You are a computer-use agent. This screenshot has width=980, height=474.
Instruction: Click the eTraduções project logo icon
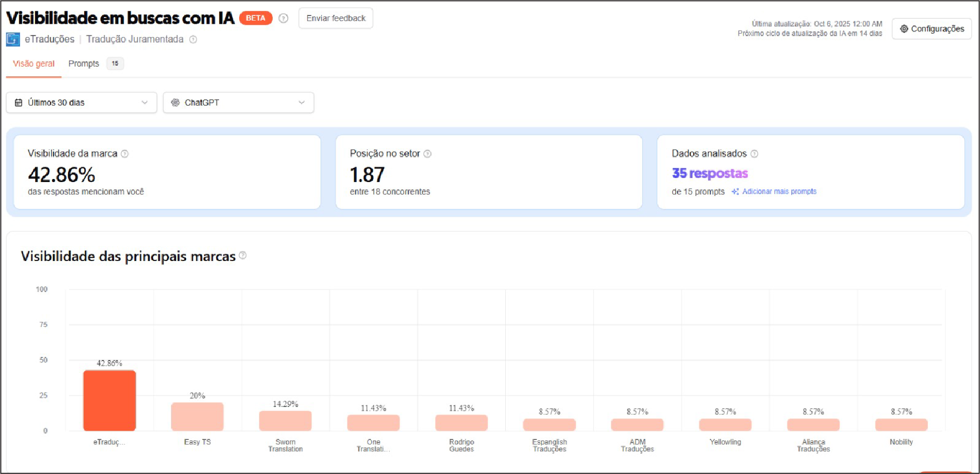point(13,39)
